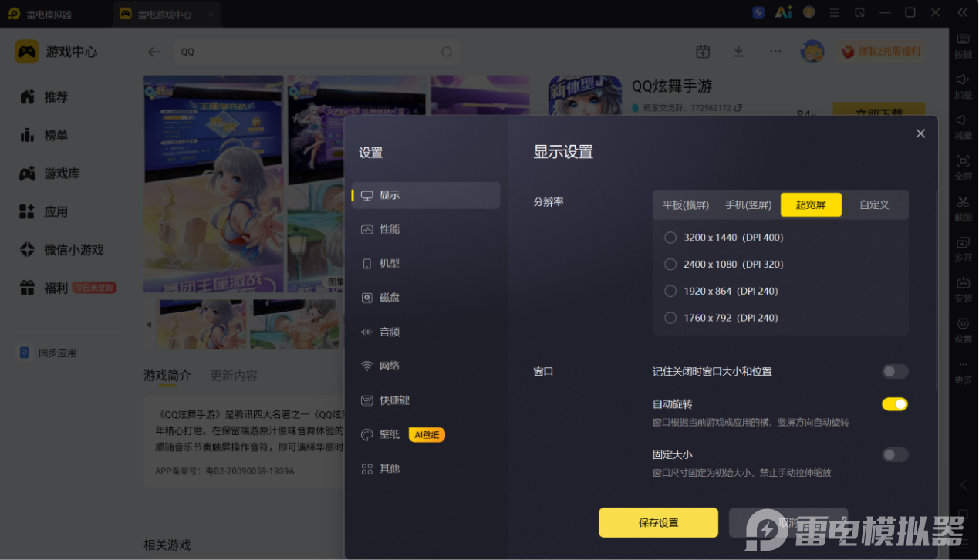Open the 磁盘 settings category
This screenshot has width=979, height=560.
[426, 297]
